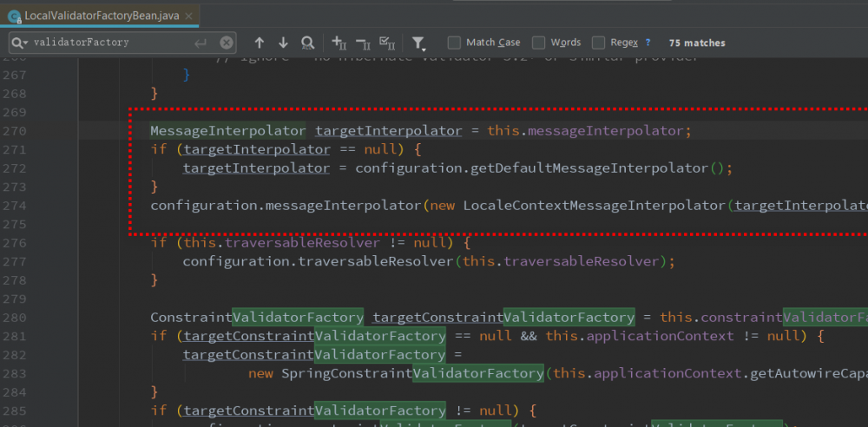
Task: Click the Find All usages magnifier icon
Action: click(x=307, y=43)
